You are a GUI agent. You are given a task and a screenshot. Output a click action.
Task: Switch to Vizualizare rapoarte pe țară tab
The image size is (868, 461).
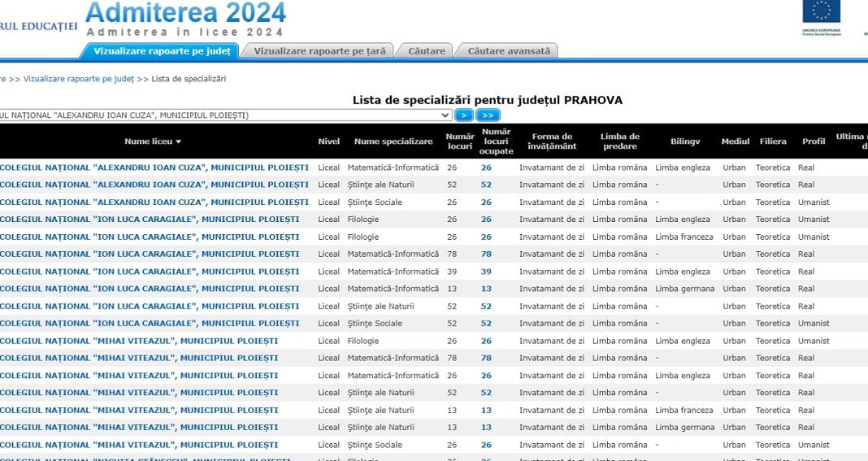point(319,51)
